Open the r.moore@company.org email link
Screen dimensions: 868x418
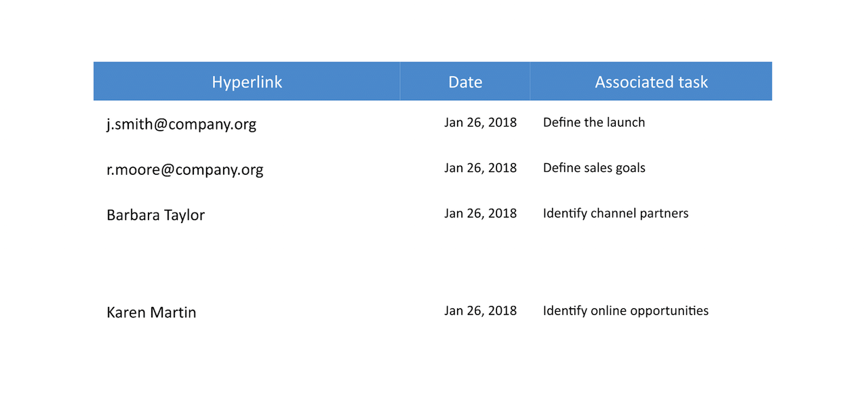(x=184, y=169)
